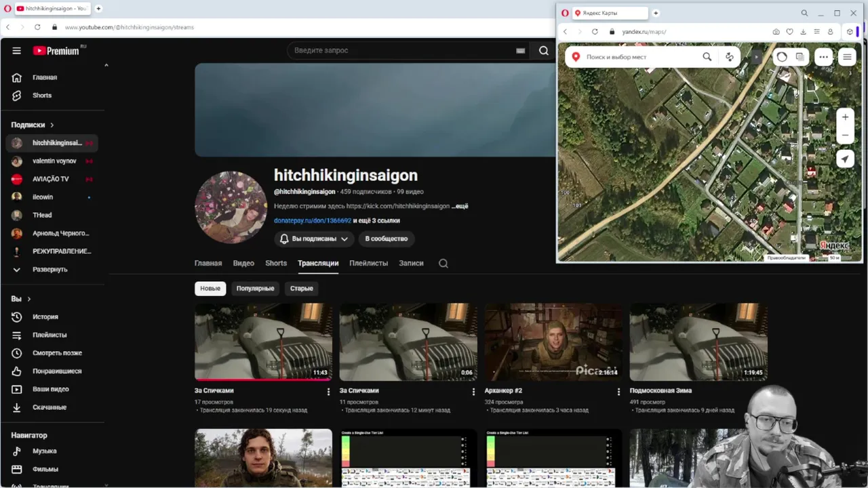Open Yandex Maps hamburger menu

point(847,57)
